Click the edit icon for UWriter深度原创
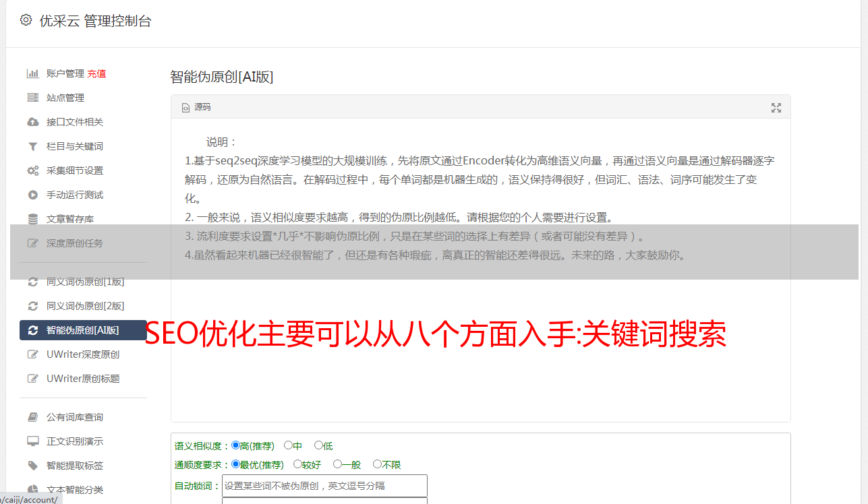Viewport: 868px width, 504px height. click(x=32, y=354)
